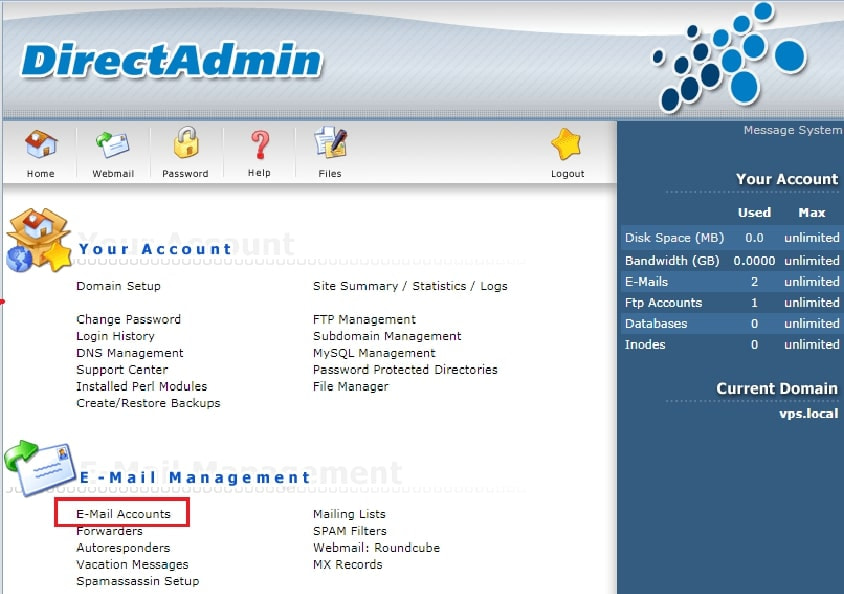Screen dimensions: 844x594
Task: Open the Help question mark icon
Action: pos(260,145)
